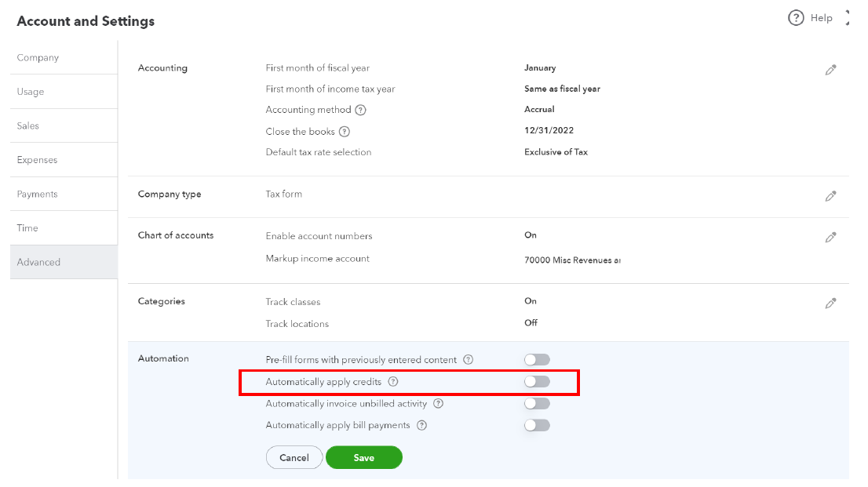Cancel the Automation changes

(x=294, y=458)
